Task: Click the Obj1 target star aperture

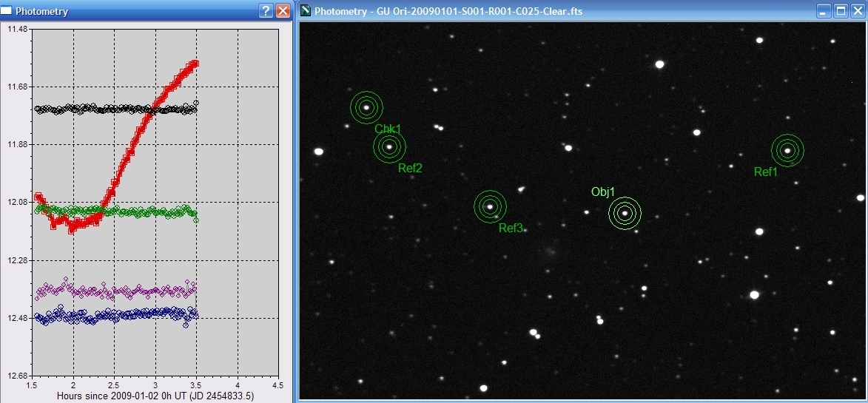Action: coord(625,213)
